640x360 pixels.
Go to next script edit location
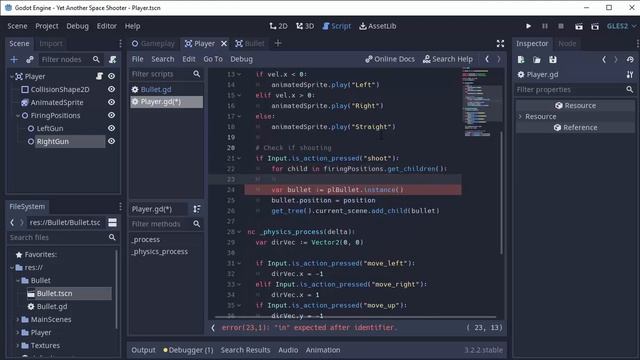(499, 59)
